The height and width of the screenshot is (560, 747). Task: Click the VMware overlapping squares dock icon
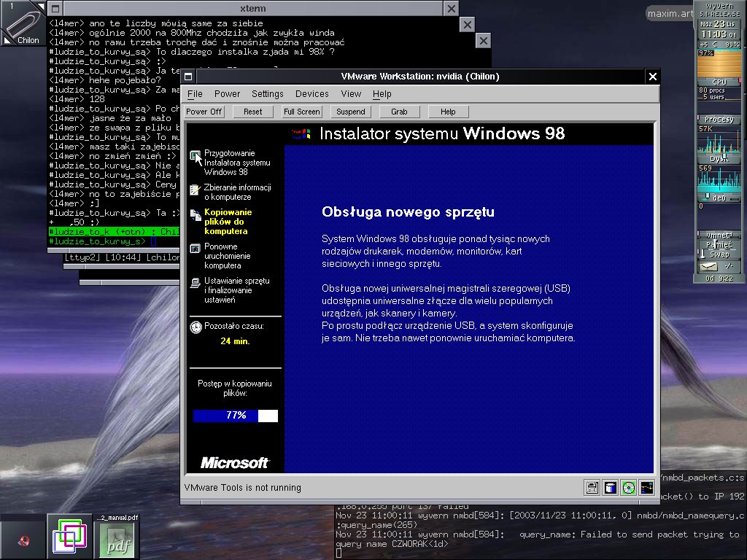[x=70, y=537]
